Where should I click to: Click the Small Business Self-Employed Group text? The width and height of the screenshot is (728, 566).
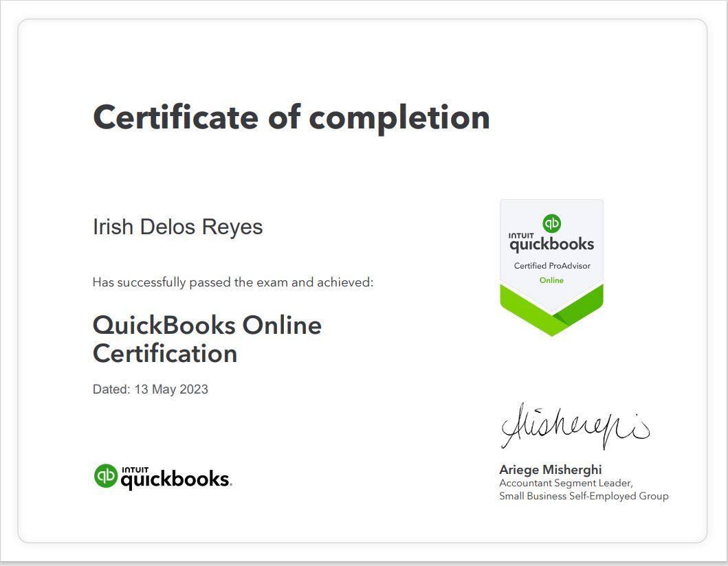click(x=584, y=495)
